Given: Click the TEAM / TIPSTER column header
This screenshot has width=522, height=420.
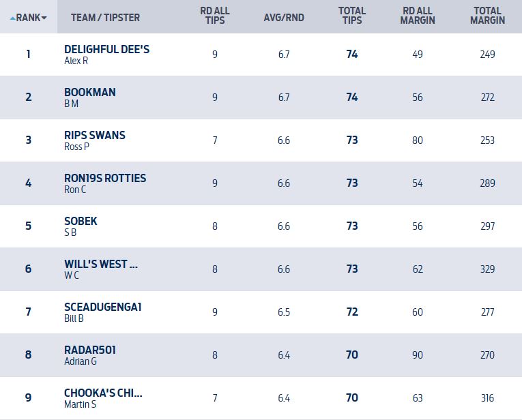Looking at the screenshot, I should (105, 17).
